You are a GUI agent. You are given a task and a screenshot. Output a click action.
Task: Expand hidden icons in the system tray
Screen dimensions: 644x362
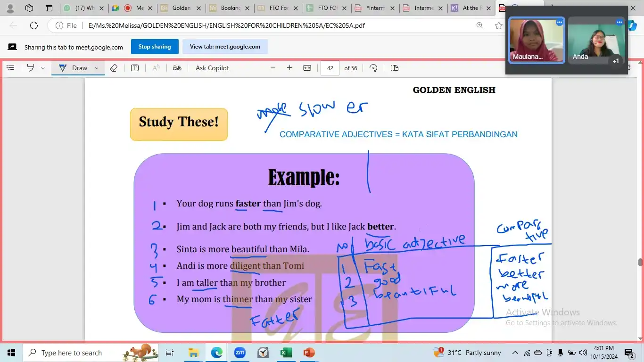(515, 352)
